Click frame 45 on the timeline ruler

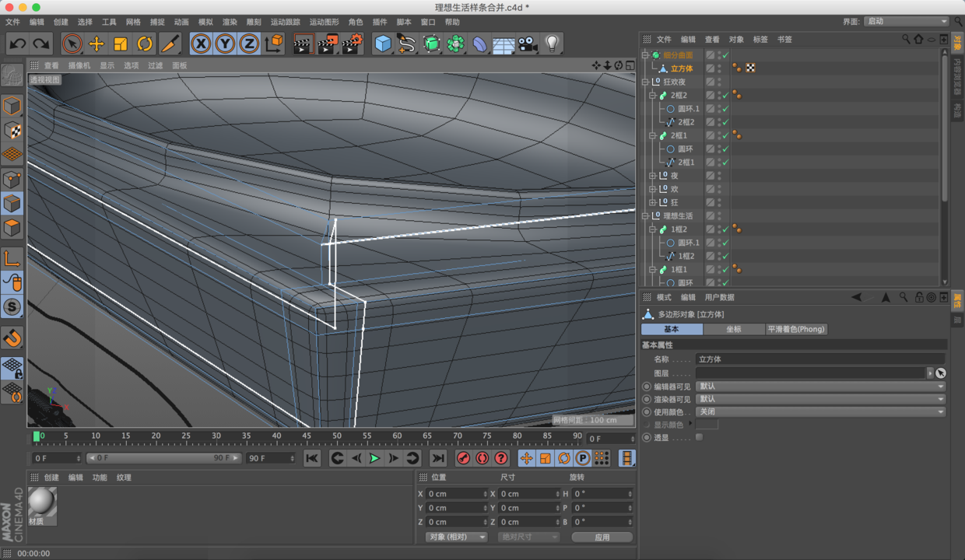pos(307,436)
